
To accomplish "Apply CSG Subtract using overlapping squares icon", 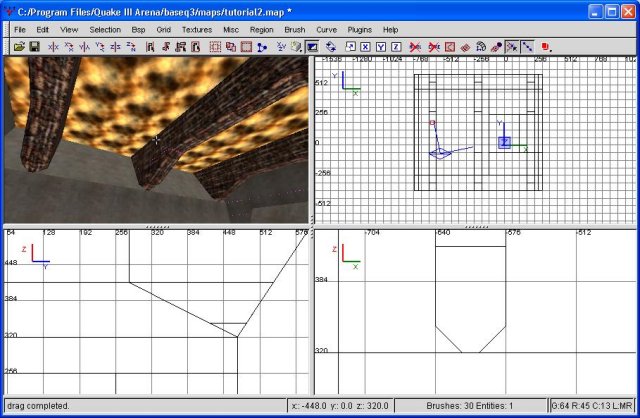I will point(231,47).
